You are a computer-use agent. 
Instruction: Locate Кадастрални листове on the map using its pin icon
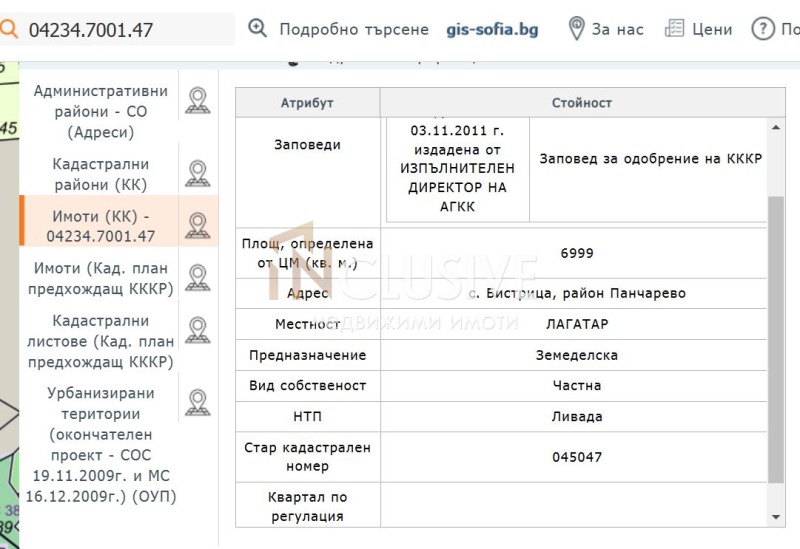pos(197,330)
